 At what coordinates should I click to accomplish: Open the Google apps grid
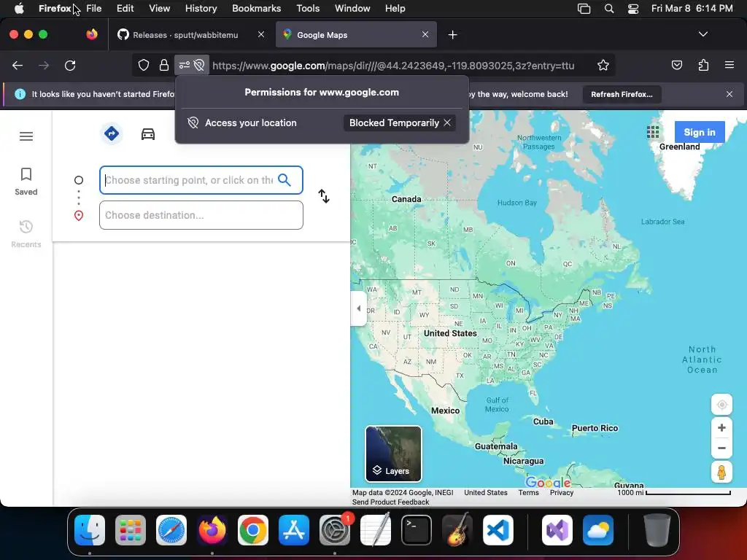653,133
